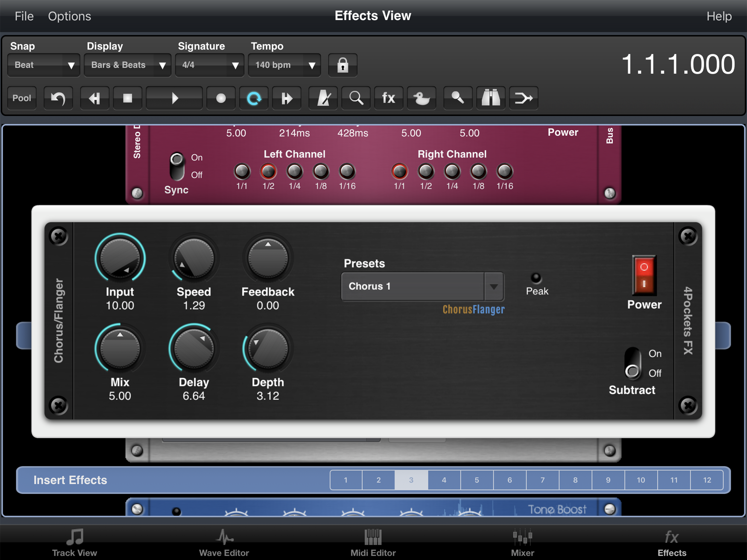Toggle the loop playback button

[x=254, y=98]
